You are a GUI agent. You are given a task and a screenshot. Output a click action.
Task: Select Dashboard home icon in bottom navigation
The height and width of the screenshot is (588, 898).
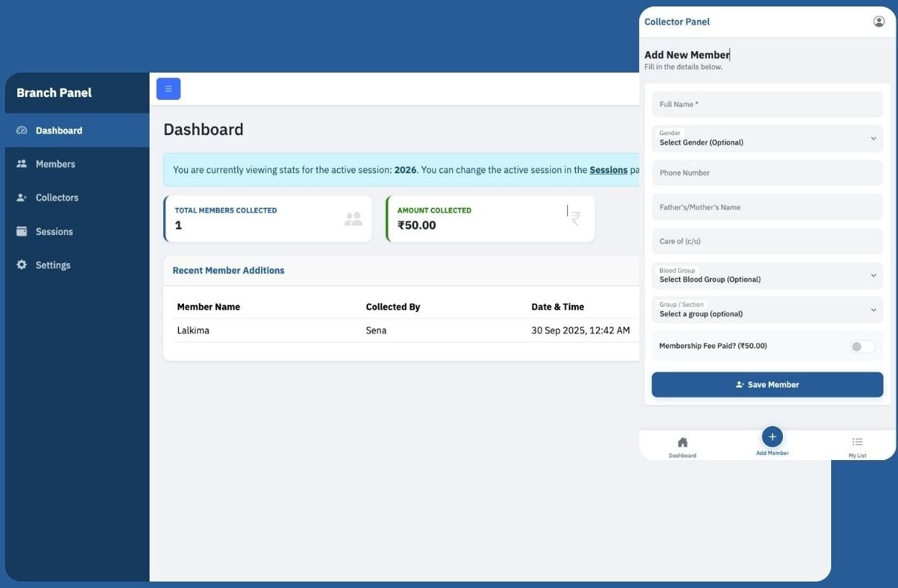682,444
